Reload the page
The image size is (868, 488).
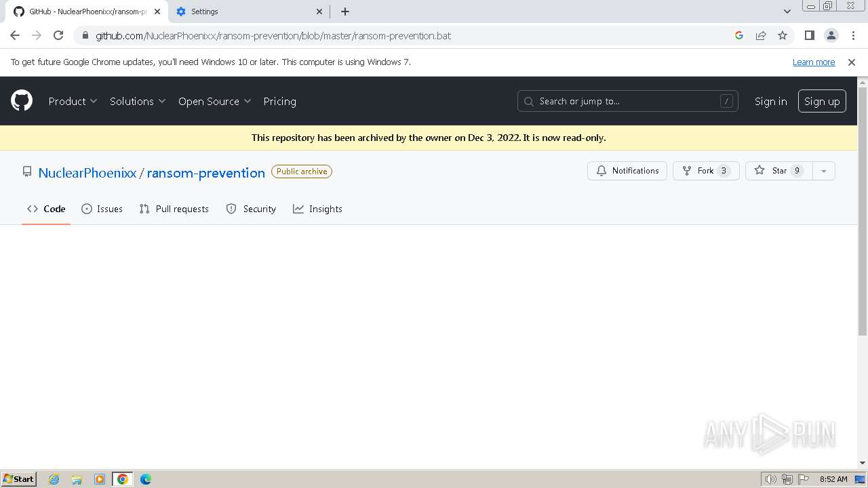pyautogui.click(x=58, y=35)
